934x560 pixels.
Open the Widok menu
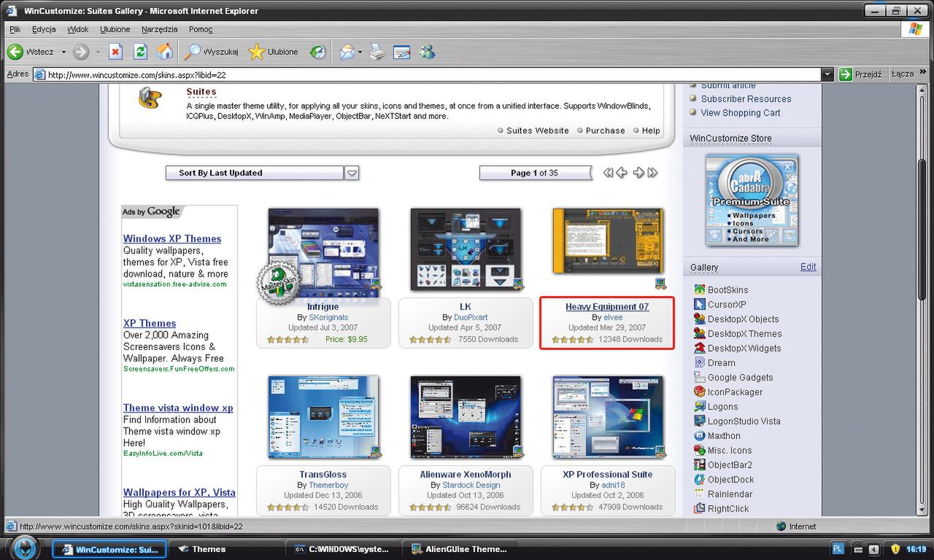tap(77, 29)
